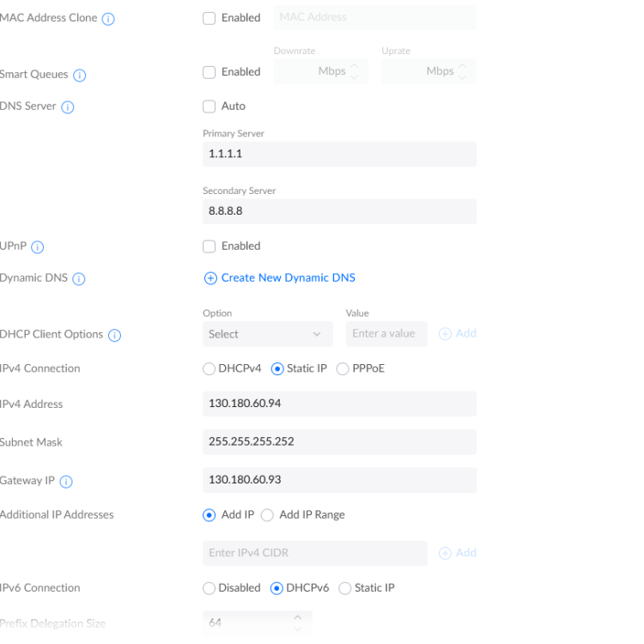
Task: Enable the UPnP checkbox
Action: click(x=210, y=246)
